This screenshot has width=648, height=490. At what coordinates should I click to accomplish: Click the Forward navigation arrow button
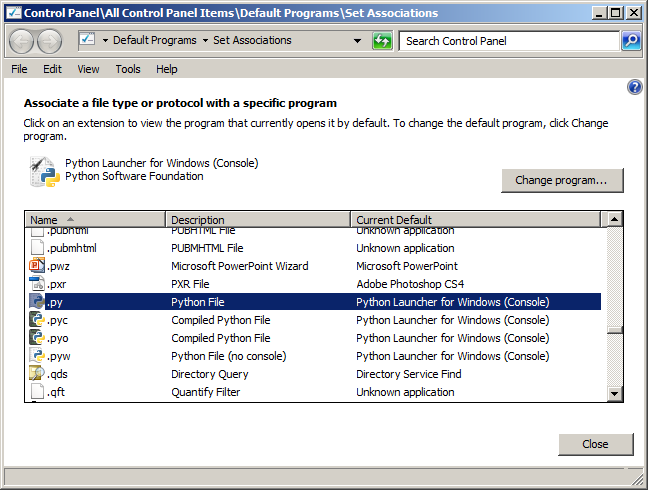tap(50, 41)
